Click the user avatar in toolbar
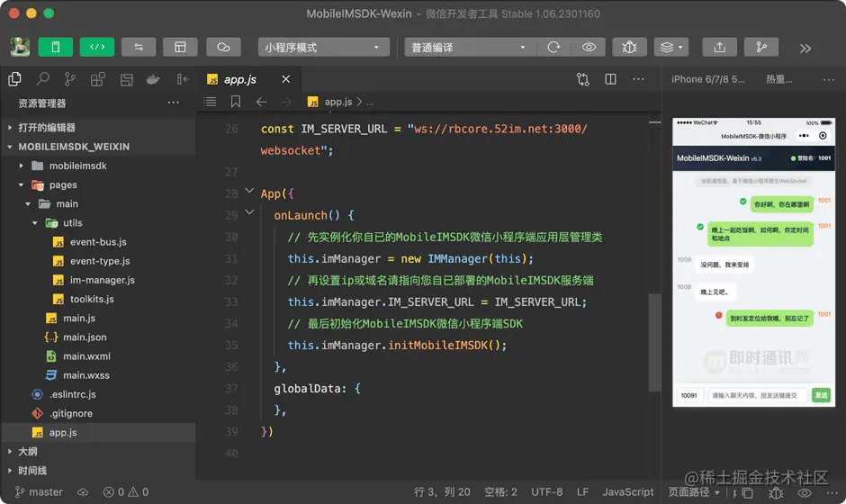Screen dimensions: 846x504 (20, 48)
